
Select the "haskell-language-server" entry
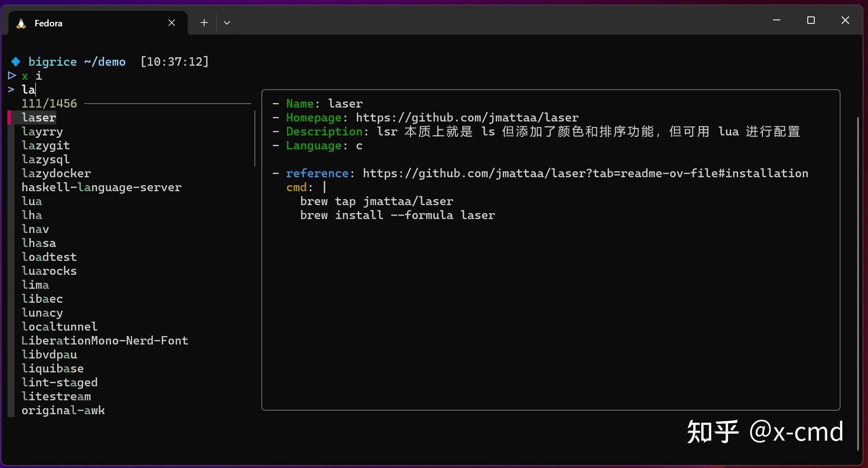point(101,187)
